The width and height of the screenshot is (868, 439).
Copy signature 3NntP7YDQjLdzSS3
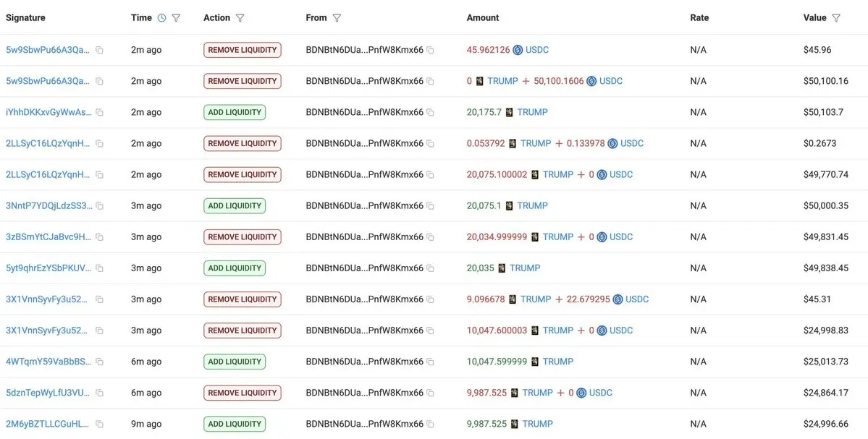(x=100, y=205)
